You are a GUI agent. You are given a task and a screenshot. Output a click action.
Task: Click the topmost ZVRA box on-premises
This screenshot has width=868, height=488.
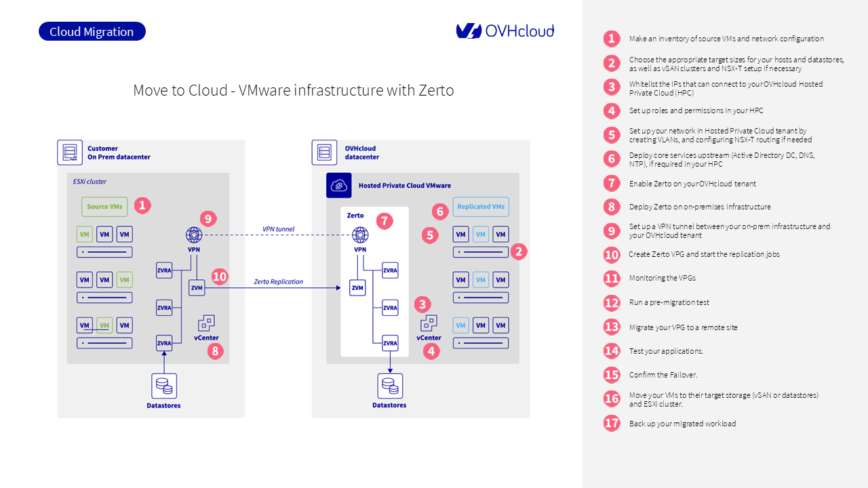click(x=164, y=270)
